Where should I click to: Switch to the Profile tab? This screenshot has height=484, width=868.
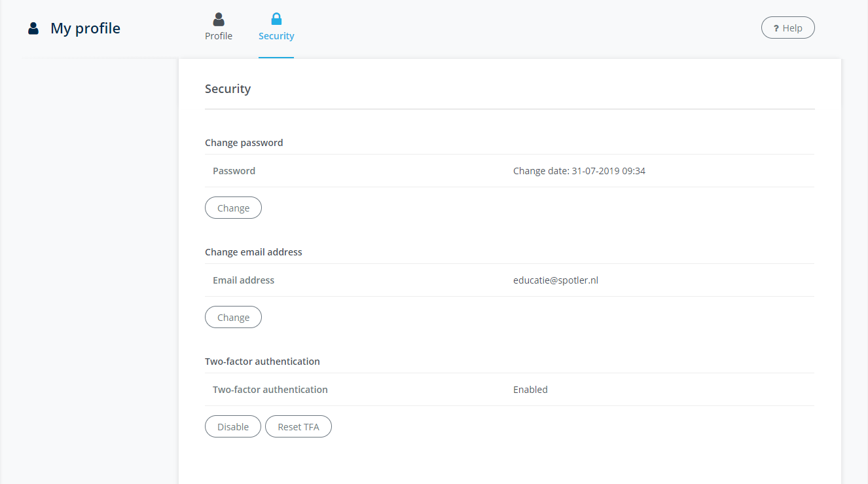(218, 35)
